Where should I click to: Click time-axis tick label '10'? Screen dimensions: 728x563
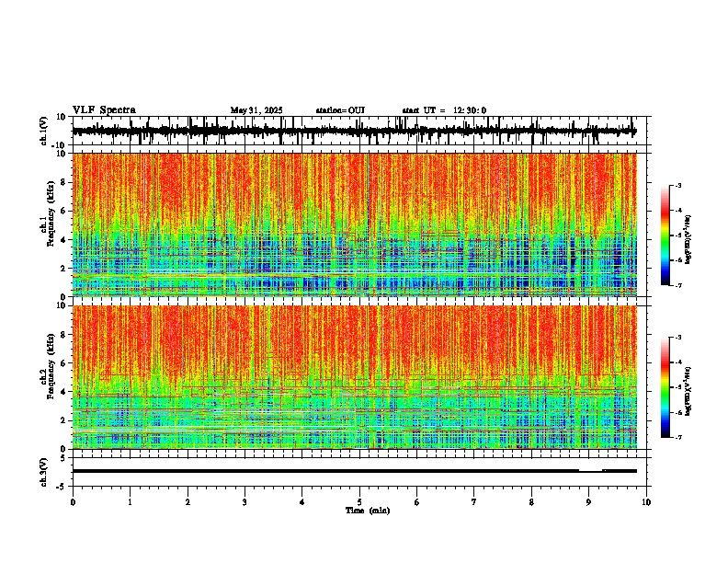[x=646, y=502]
